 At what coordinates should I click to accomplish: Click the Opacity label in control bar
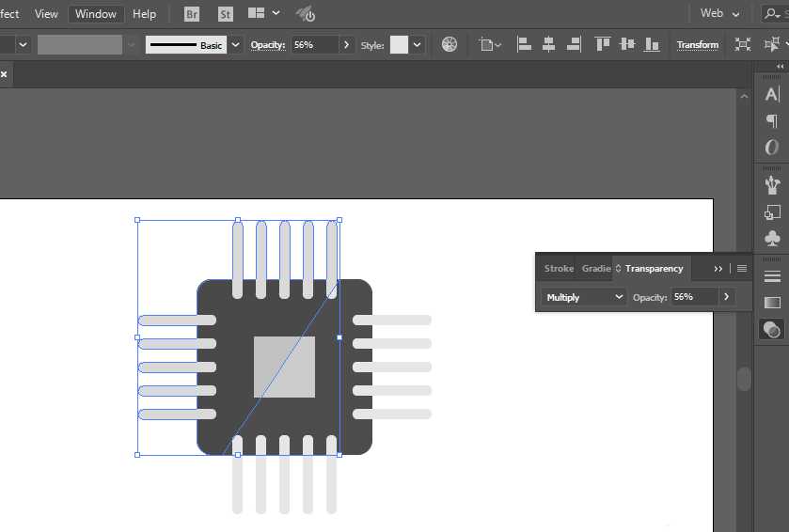tap(267, 45)
